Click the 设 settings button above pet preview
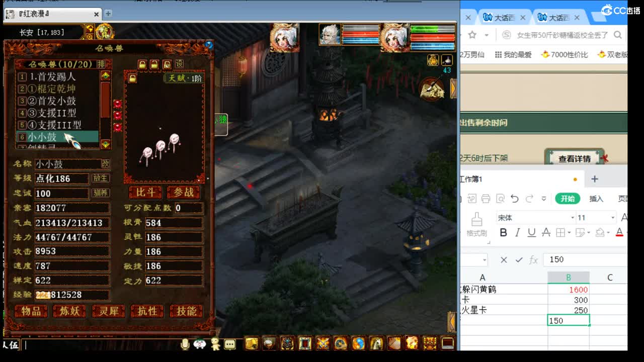 click(179, 64)
